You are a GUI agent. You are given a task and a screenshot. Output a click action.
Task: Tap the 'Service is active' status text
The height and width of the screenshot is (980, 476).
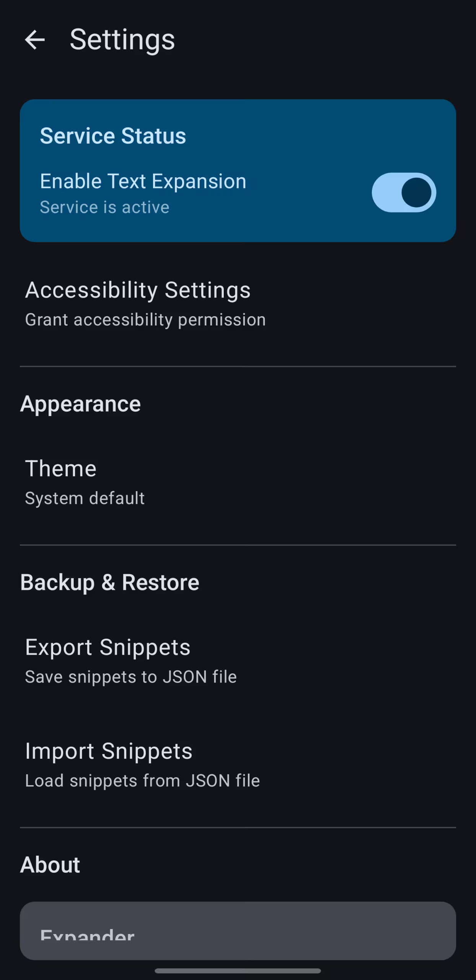[104, 207]
